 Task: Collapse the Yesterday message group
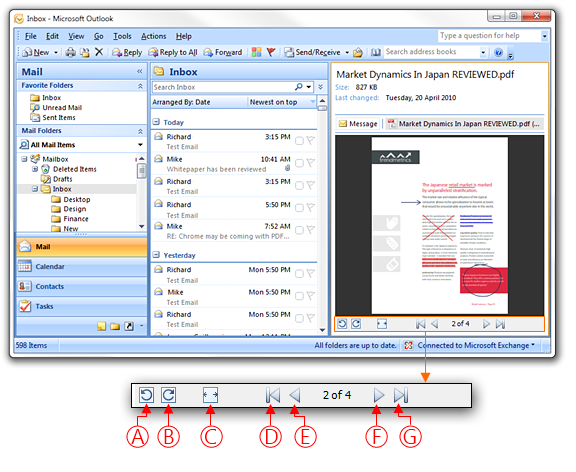(x=156, y=255)
